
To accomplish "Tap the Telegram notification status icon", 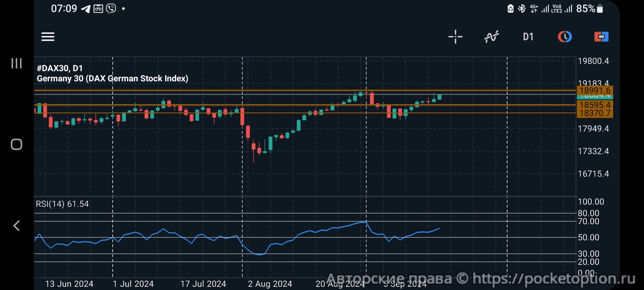I will [86, 9].
